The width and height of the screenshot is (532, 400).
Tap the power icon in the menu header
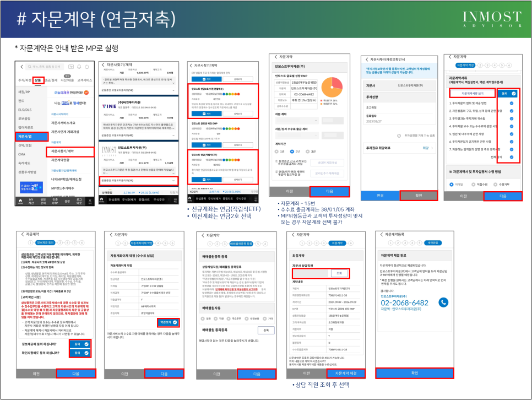(x=87, y=67)
